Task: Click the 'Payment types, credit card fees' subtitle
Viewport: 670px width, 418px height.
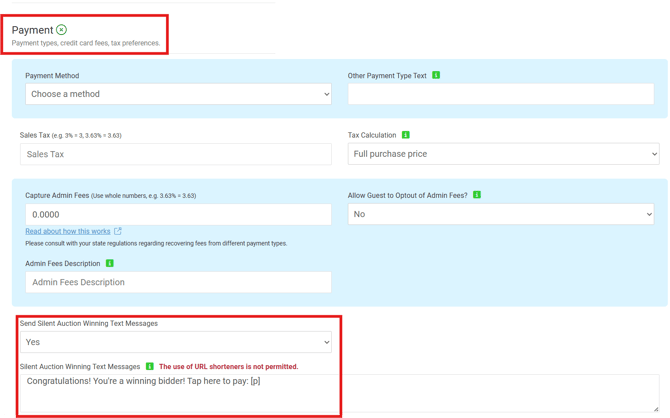Action: (x=85, y=43)
